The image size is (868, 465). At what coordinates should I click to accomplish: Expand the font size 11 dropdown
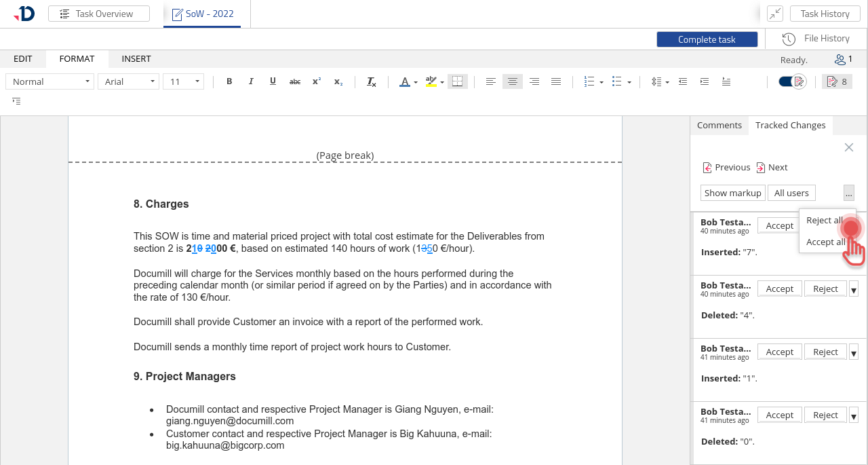tap(183, 81)
